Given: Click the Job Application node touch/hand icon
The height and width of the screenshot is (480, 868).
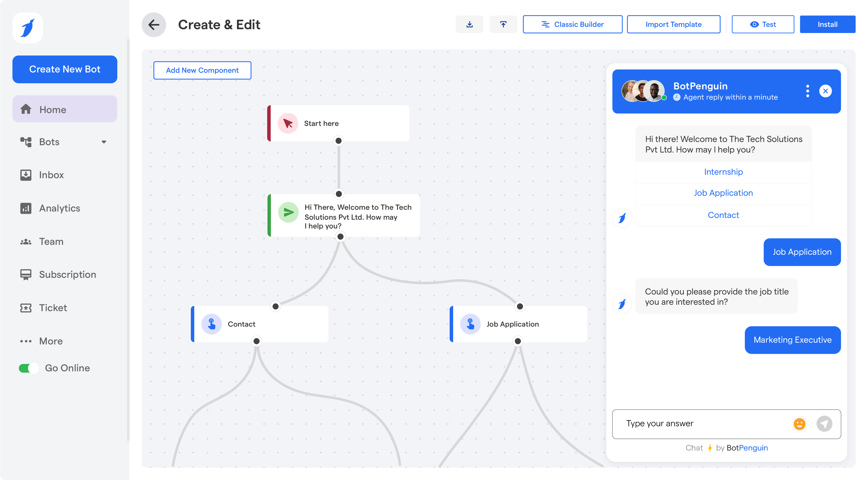Looking at the screenshot, I should pyautogui.click(x=471, y=324).
